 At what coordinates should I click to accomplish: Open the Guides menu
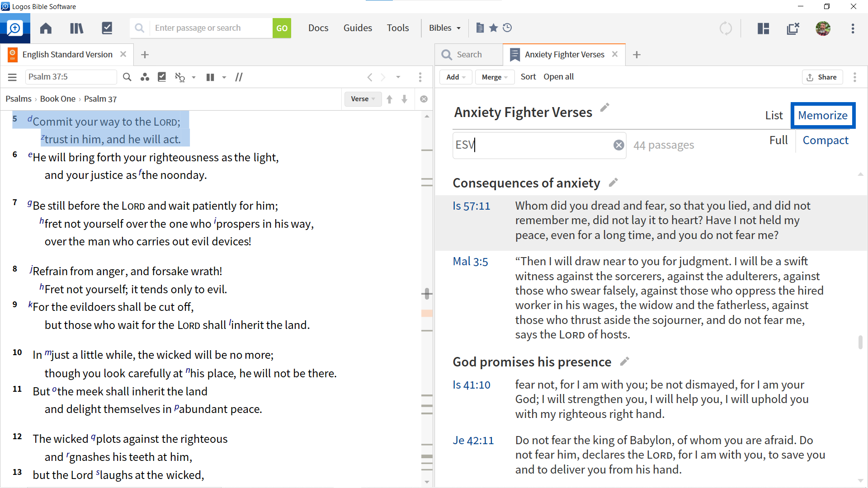[x=358, y=28]
